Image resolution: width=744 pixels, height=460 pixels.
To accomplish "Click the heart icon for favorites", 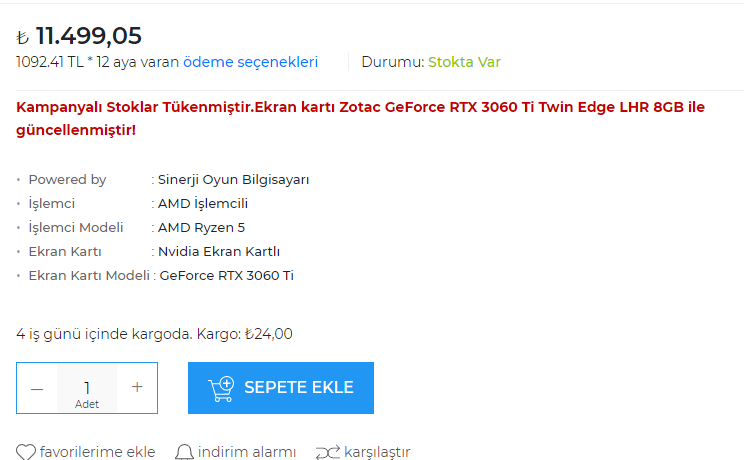I will 26,452.
